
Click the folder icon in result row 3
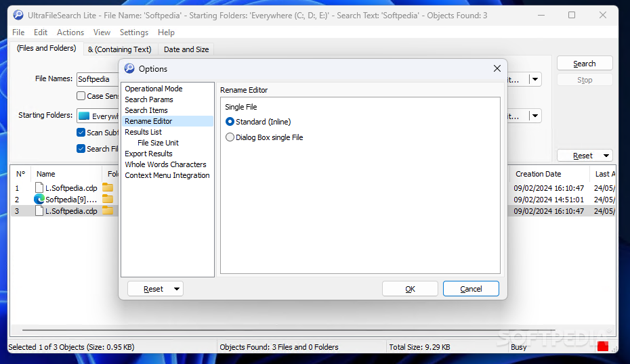[x=108, y=210]
